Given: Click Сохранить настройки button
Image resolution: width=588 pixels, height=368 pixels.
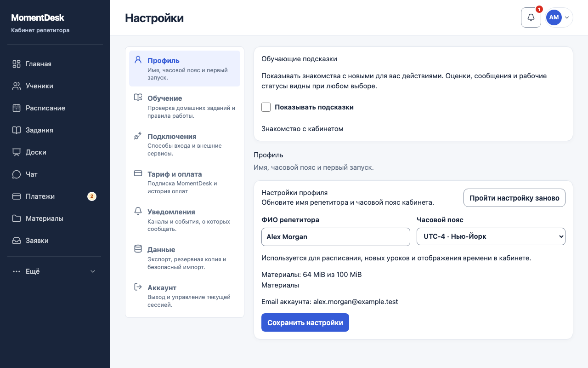Looking at the screenshot, I should tap(305, 322).
